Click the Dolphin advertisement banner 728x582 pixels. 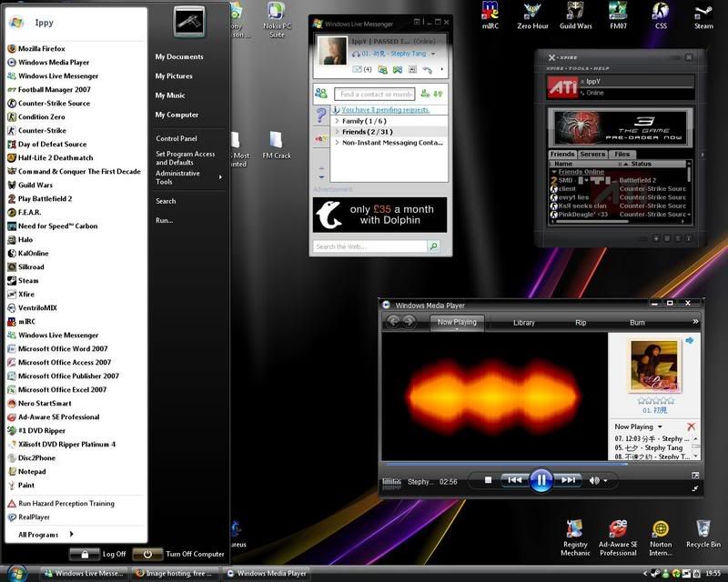coord(379,215)
